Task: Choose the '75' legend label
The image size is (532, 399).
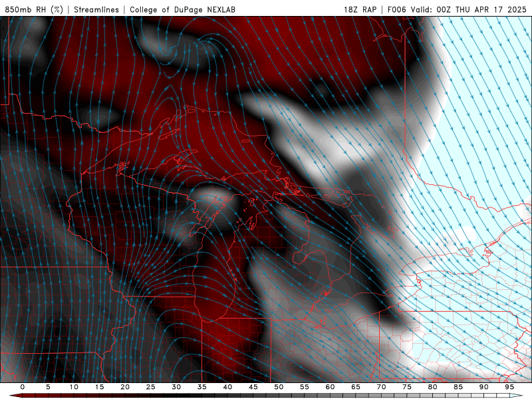Action: pos(407,387)
